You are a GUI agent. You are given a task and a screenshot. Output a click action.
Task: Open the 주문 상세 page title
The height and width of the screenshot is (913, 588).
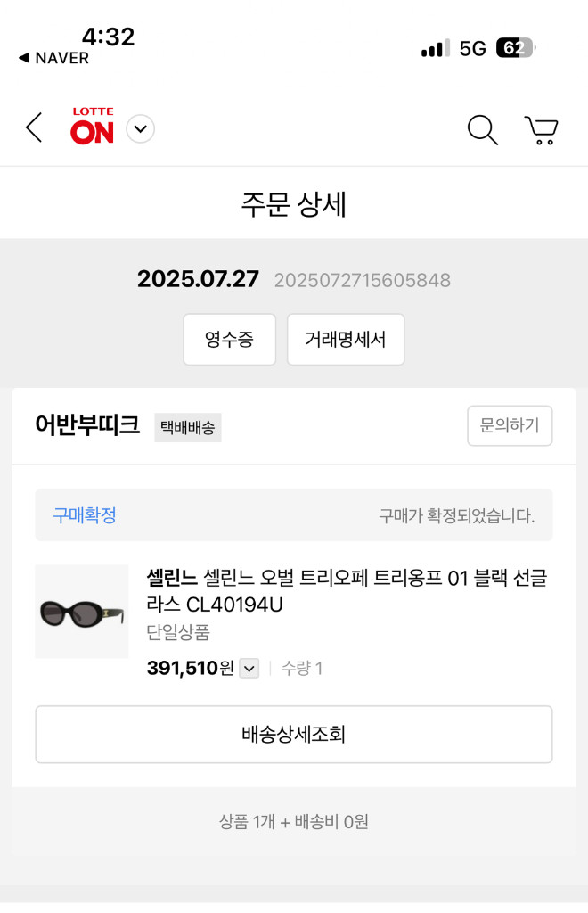[x=294, y=202]
